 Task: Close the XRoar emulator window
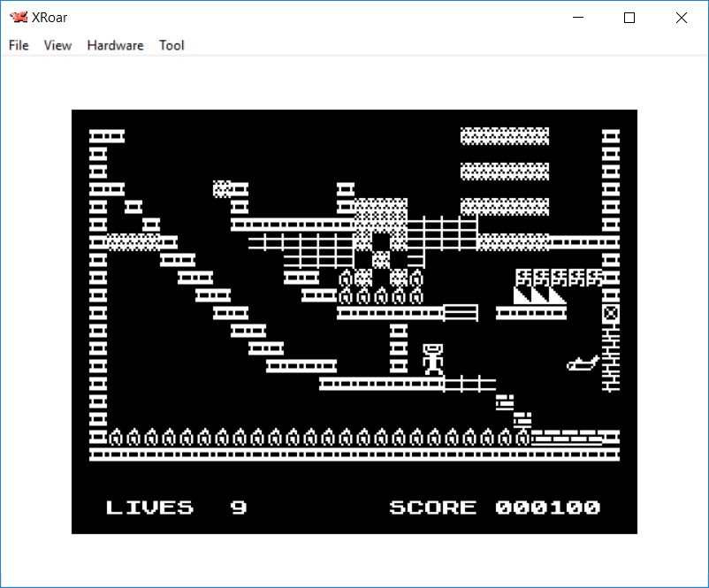[x=681, y=18]
